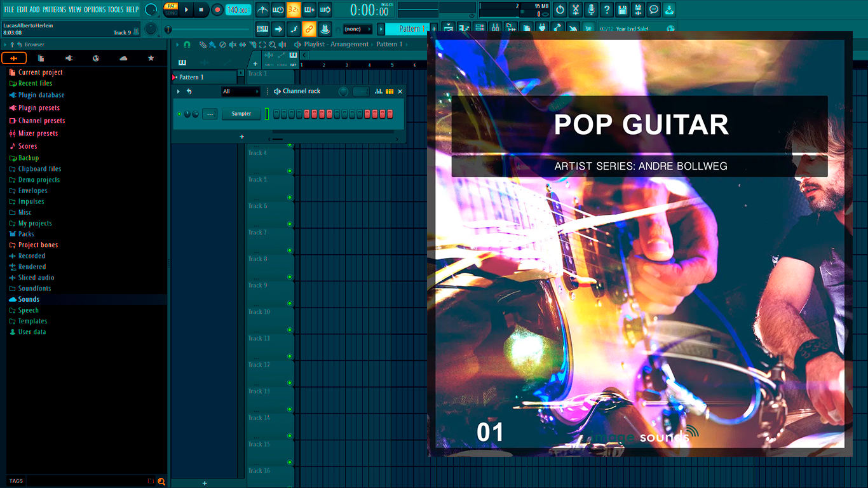Toggle the 3-2-1 recording countdown
The width and height of the screenshot is (868, 488).
click(294, 10)
